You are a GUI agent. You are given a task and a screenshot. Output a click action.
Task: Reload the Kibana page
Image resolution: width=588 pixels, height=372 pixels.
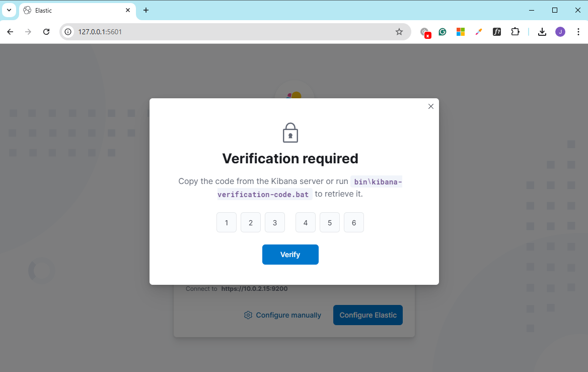pos(46,32)
